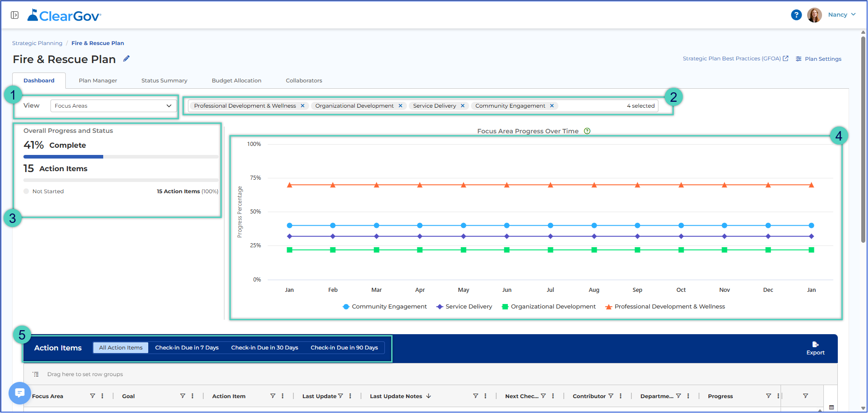
Task: Collapse the sidebar panel icon
Action: [x=14, y=15]
